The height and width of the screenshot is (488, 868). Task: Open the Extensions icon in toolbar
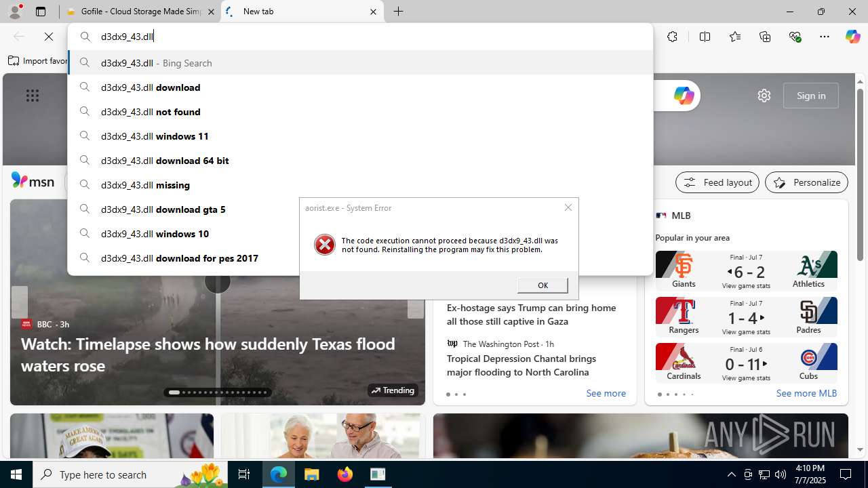coord(672,37)
